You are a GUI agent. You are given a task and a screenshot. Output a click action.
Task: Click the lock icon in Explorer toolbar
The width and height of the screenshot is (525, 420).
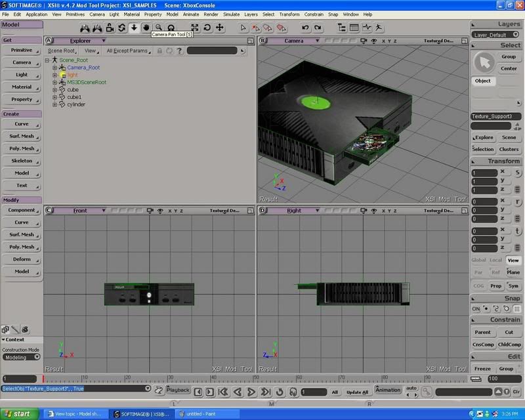(x=159, y=51)
